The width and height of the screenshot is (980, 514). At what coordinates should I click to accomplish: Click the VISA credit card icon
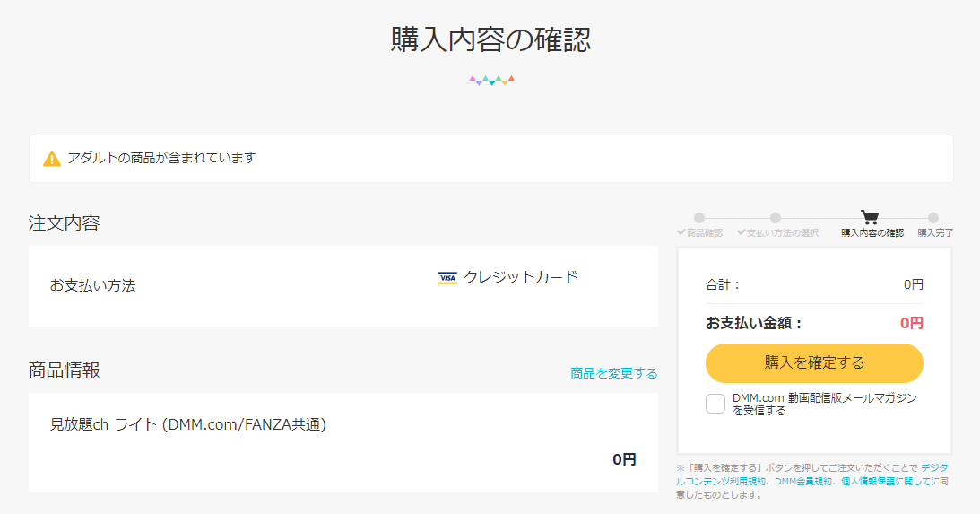447,278
